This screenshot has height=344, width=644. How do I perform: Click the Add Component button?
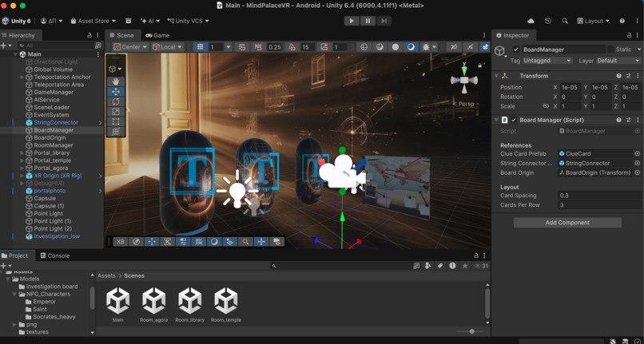tap(567, 223)
